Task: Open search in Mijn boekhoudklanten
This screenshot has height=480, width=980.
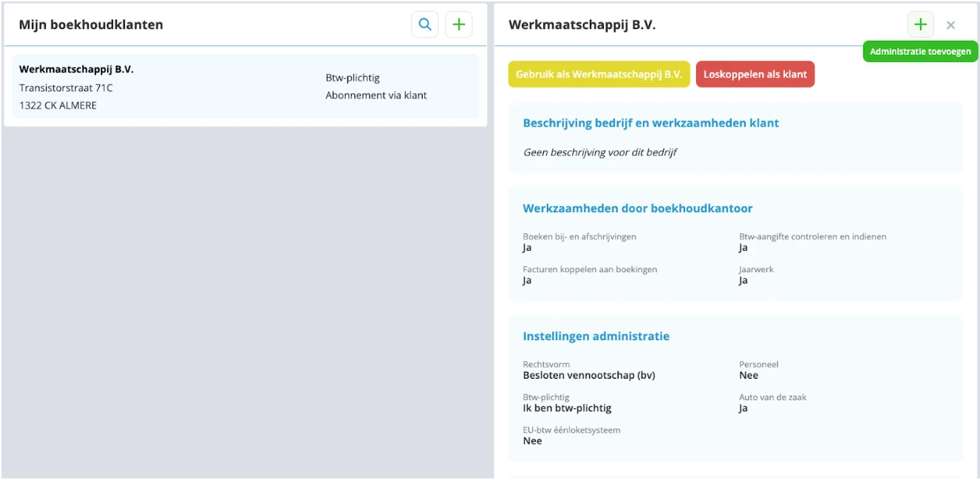Action: [x=425, y=24]
